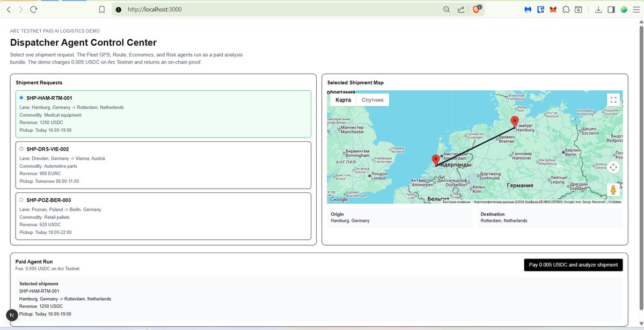This screenshot has height=330, width=644.
Task: Switch the map to Спутник satellite view
Action: 372,100
